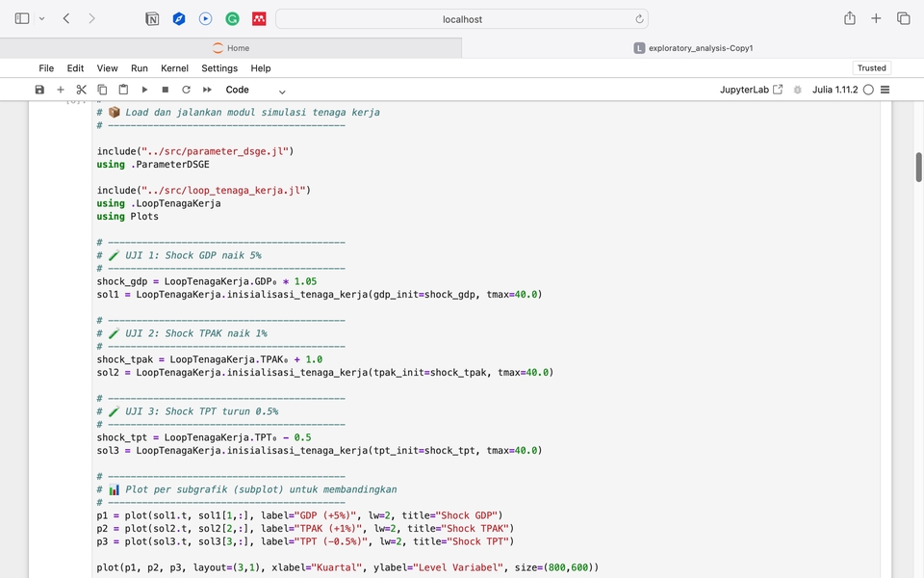Switch to the Home browser tab

click(x=231, y=48)
